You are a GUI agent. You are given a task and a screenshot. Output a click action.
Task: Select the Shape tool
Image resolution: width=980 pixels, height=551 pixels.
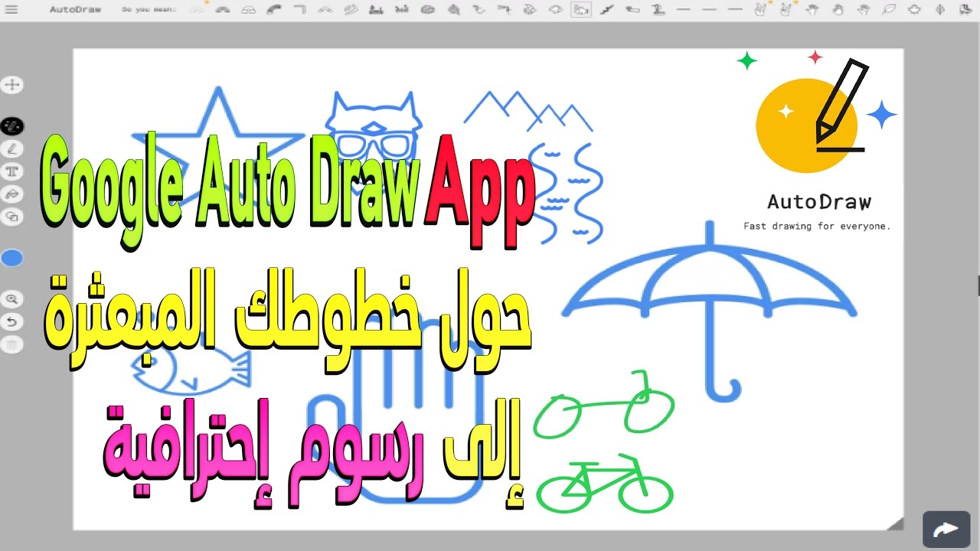pos(12,217)
